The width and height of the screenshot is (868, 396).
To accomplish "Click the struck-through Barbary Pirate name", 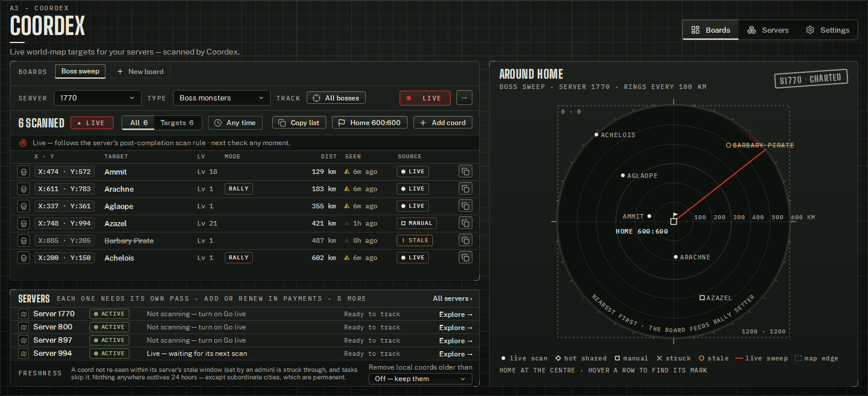I will tap(129, 240).
